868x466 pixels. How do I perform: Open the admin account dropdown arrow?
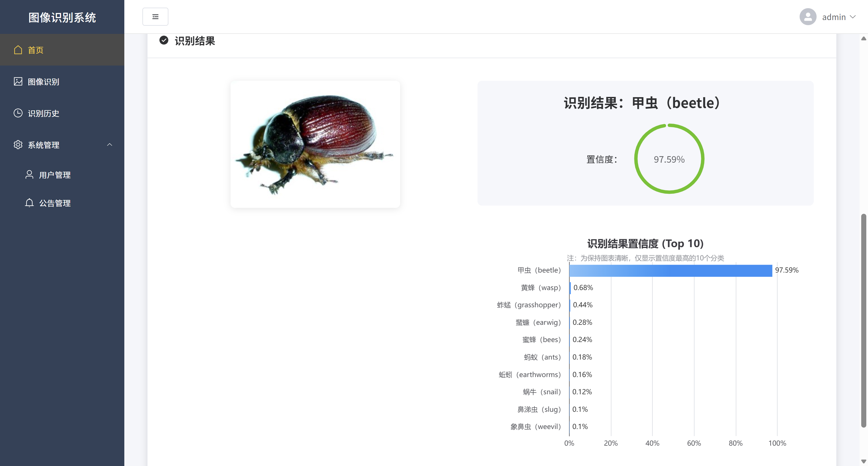[853, 17]
